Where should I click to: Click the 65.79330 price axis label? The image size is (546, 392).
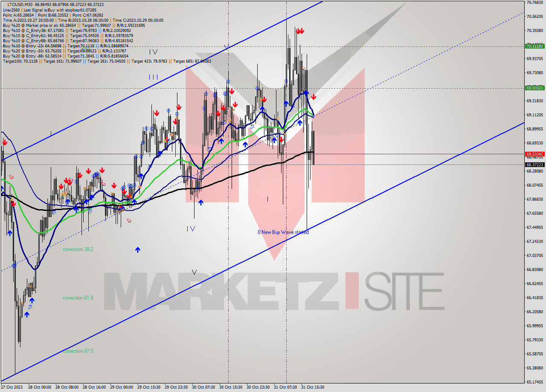[535, 340]
